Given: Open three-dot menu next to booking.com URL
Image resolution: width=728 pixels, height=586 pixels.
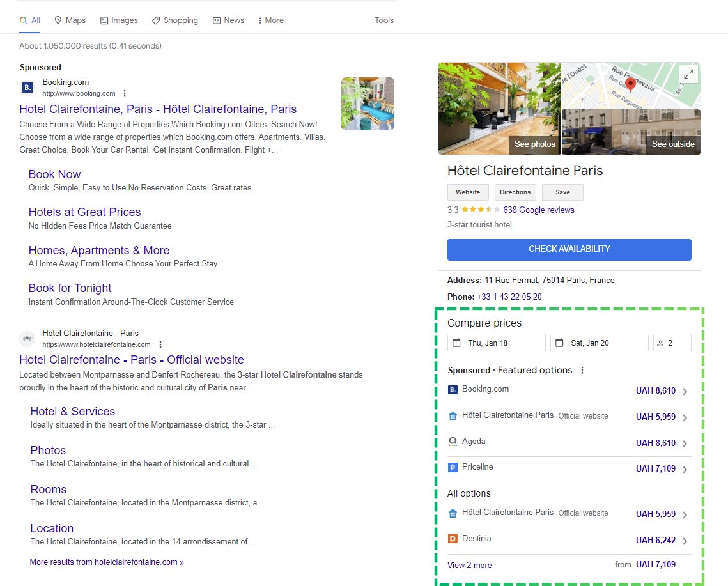Looking at the screenshot, I should coord(125,93).
